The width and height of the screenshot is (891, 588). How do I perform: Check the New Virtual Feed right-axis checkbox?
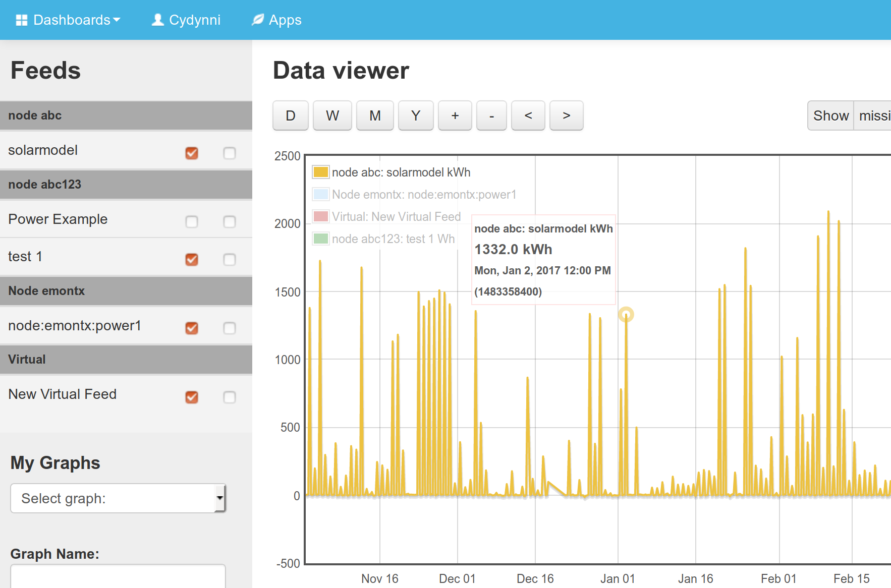[230, 397]
